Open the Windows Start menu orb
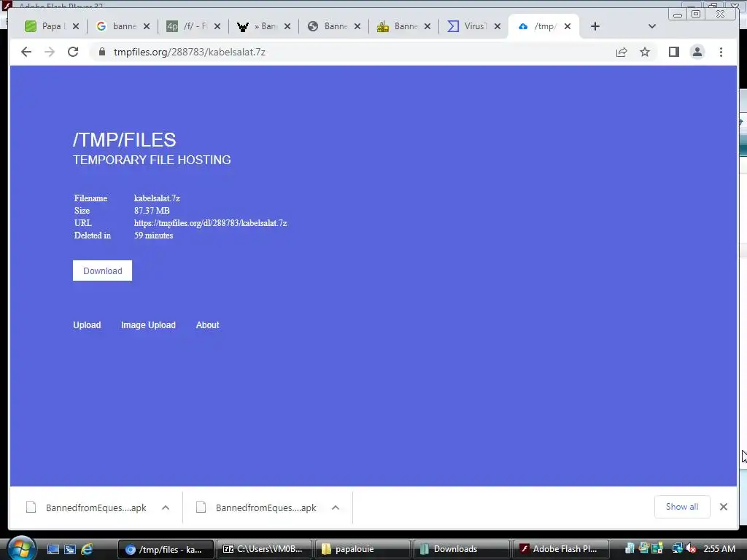 pos(21,548)
